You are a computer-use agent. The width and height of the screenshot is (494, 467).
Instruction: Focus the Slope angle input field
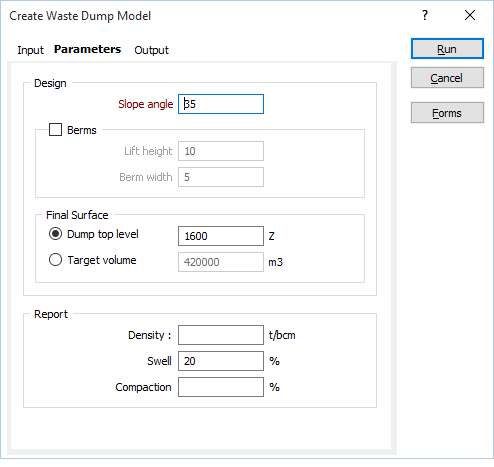221,104
